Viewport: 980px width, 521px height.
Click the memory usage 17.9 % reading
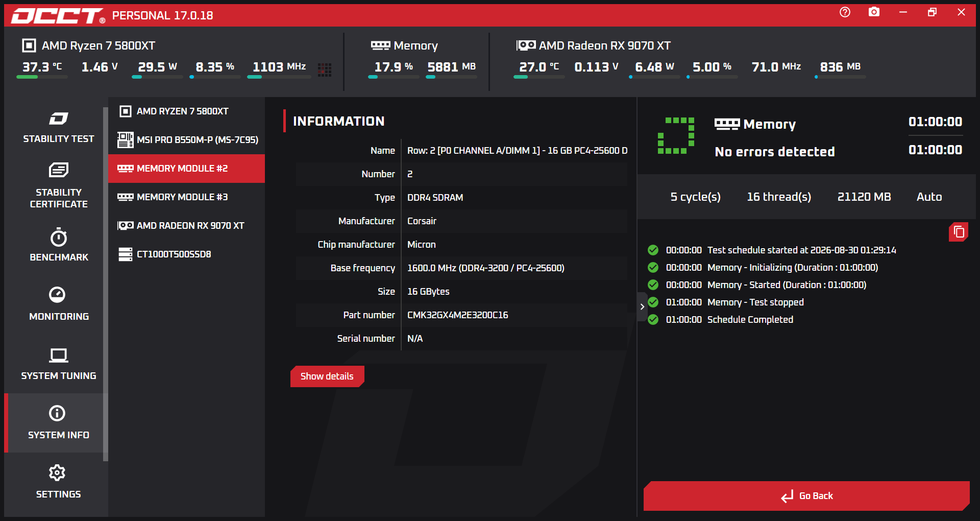click(394, 67)
